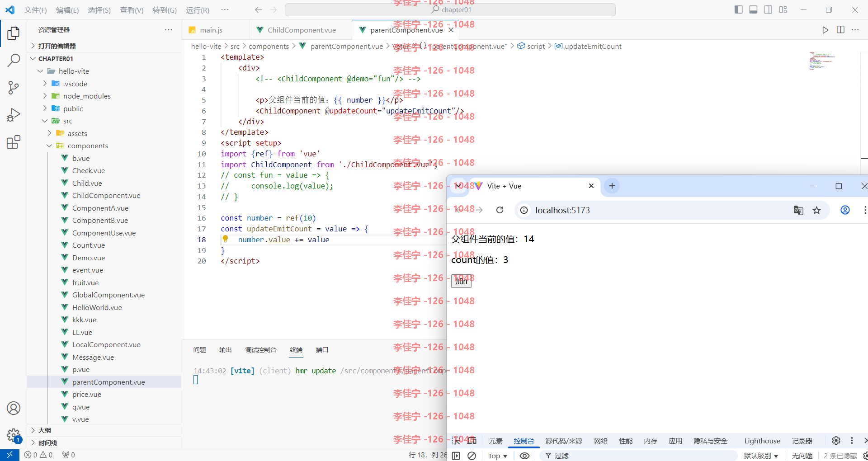Screen dimensions: 868x461
Task: Open the editor more actions menu
Action: coord(855,30)
